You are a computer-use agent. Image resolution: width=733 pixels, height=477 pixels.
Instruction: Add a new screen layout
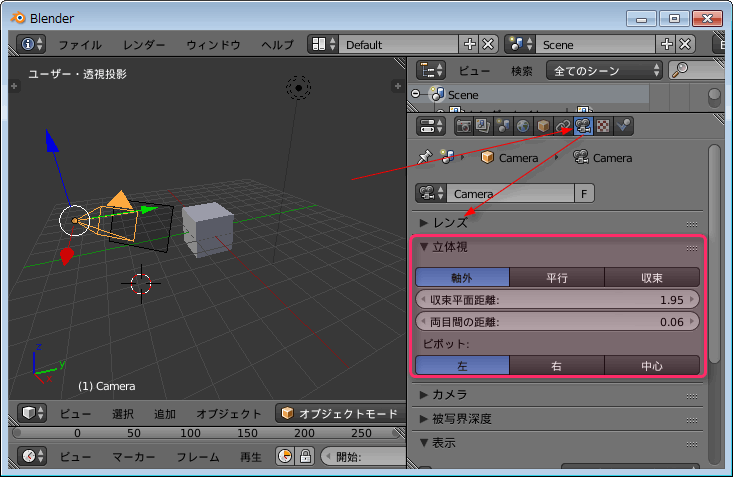pyautogui.click(x=469, y=44)
